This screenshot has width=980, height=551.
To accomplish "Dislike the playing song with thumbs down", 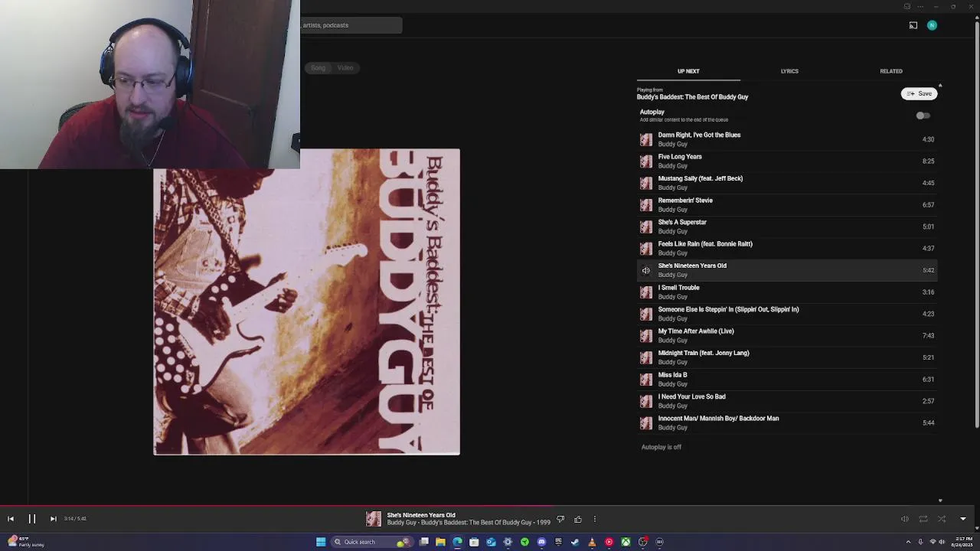I will 560,520.
